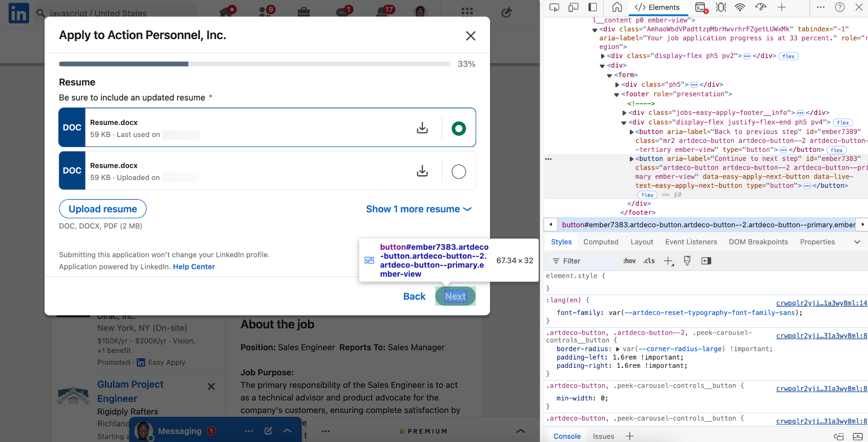Screen dimensions: 868x442
Task: Download the Resume.docx uploaded file
Action: pyautogui.click(x=422, y=170)
